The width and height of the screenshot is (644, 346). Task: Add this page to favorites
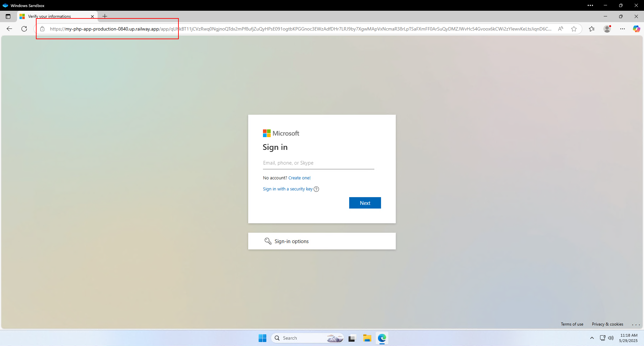click(574, 29)
